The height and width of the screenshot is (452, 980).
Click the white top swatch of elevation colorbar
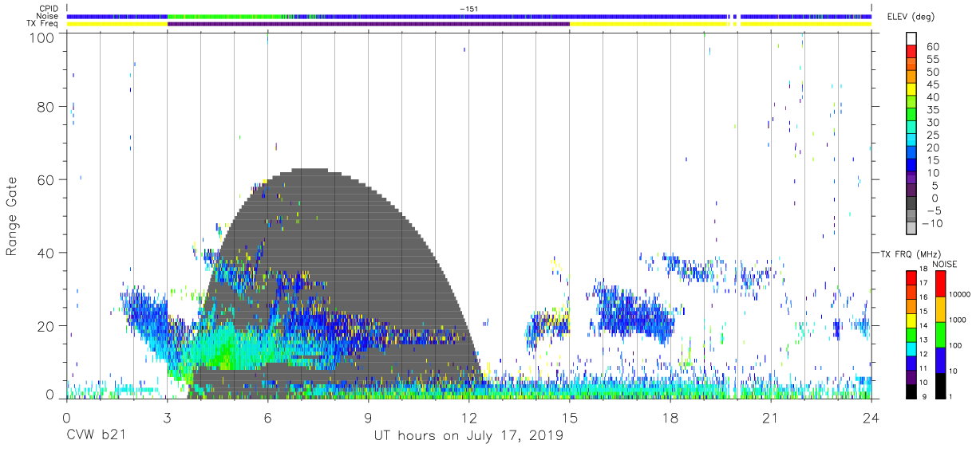coord(911,37)
